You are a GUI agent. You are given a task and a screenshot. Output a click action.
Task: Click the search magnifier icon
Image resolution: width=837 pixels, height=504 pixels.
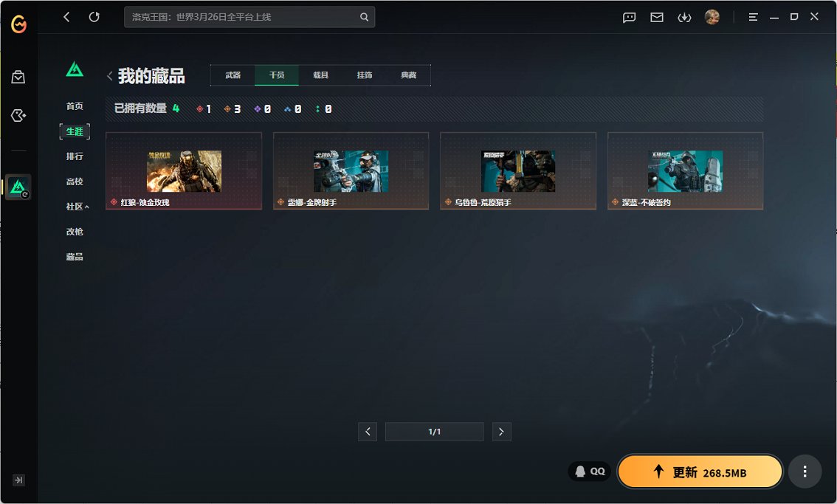[364, 17]
